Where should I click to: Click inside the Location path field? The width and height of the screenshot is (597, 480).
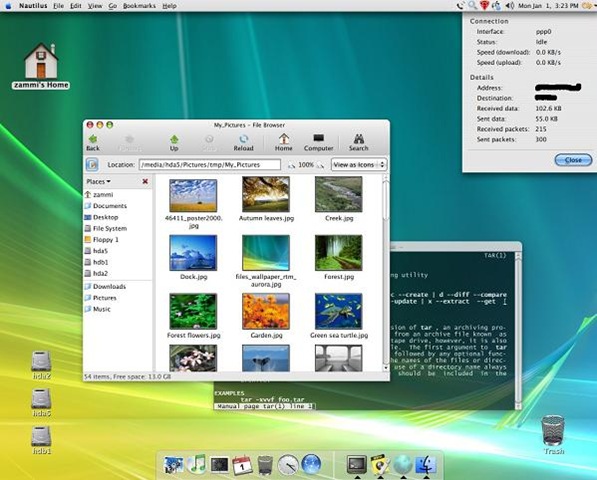(210, 165)
